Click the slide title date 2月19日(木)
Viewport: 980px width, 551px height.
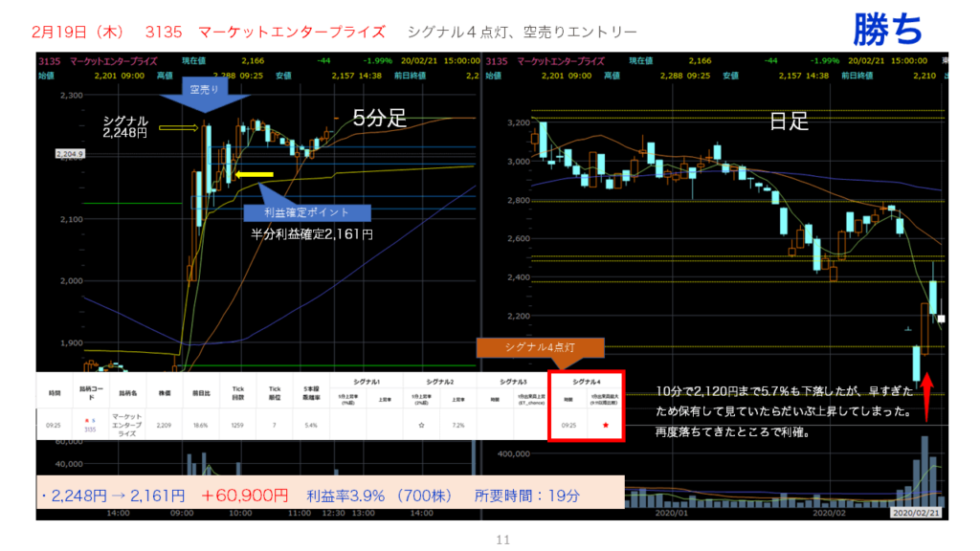78,32
